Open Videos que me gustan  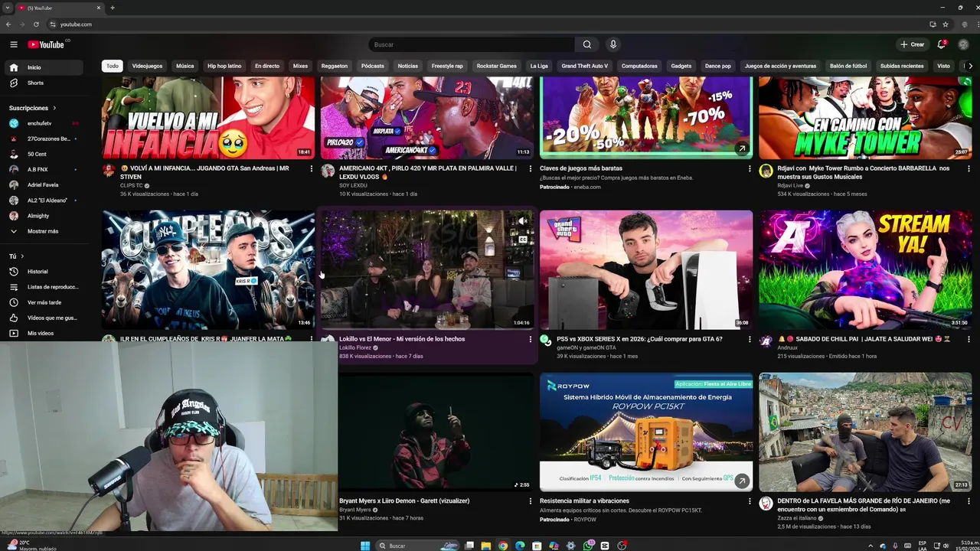click(x=44, y=318)
